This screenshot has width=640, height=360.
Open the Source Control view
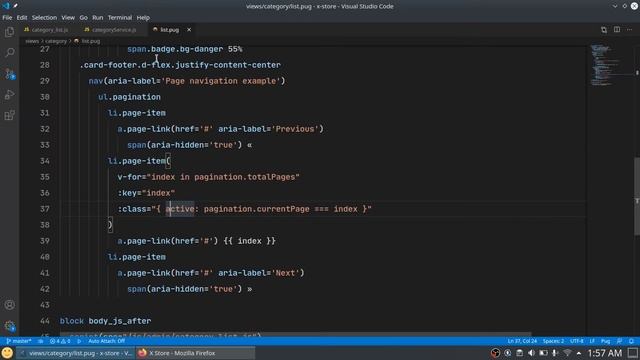click(x=9, y=74)
